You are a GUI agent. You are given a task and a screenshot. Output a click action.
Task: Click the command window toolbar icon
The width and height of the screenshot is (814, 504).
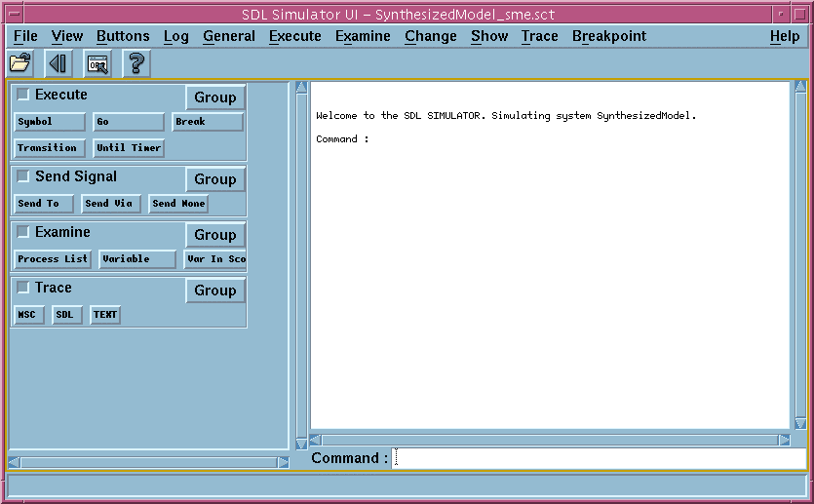(97, 64)
